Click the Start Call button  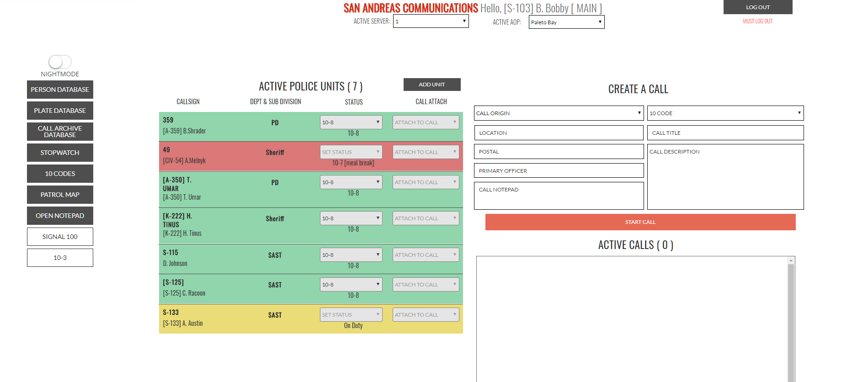pyautogui.click(x=640, y=222)
